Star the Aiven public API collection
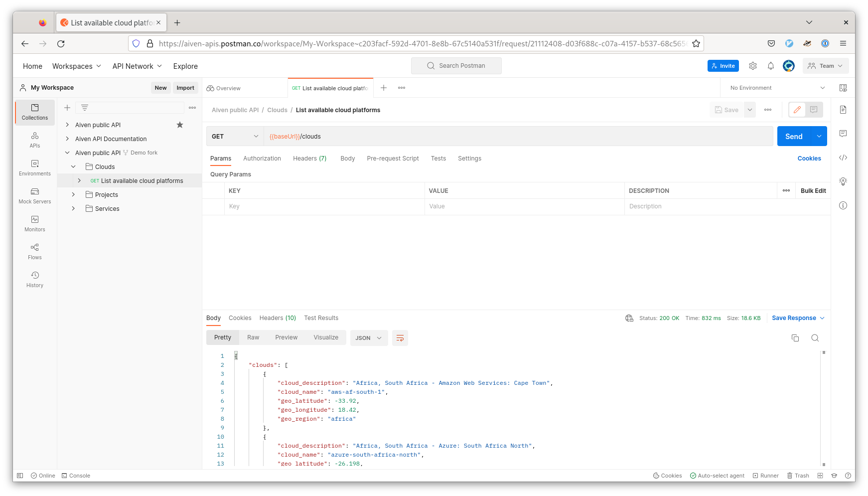This screenshot has height=496, width=868. point(180,125)
